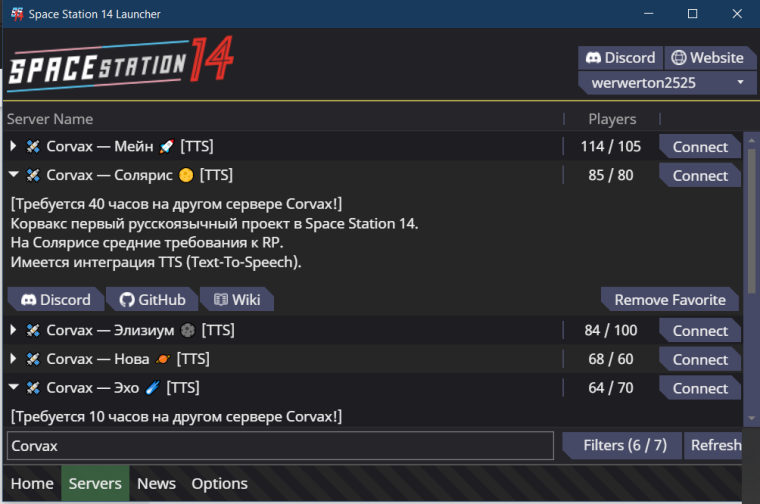The width and height of the screenshot is (760, 504).
Task: Open the werwerton2525 account dropdown
Action: [667, 83]
